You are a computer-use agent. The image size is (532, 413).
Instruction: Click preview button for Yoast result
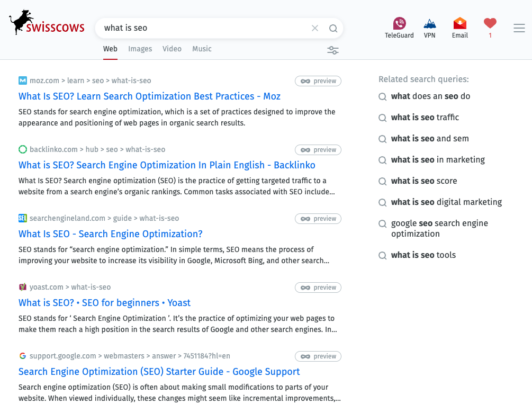point(318,288)
